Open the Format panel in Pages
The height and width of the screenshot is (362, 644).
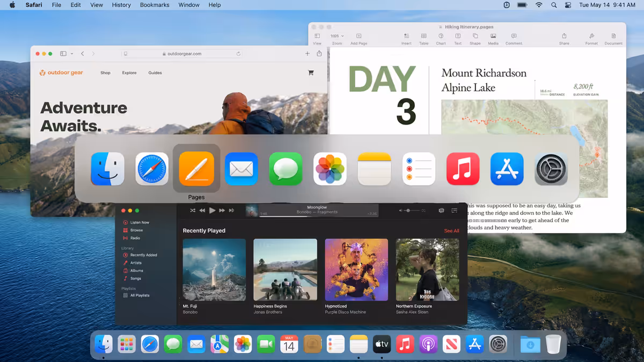click(x=591, y=39)
